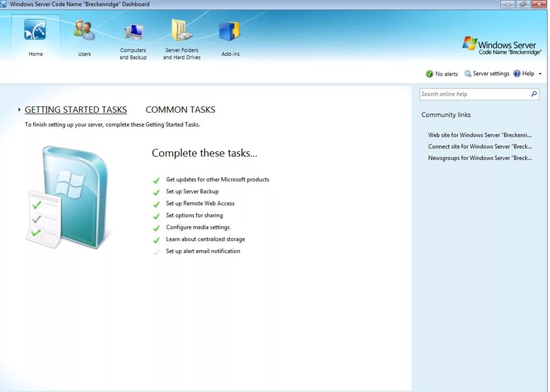Open the Add-ins section
The width and height of the screenshot is (550, 392).
click(230, 38)
